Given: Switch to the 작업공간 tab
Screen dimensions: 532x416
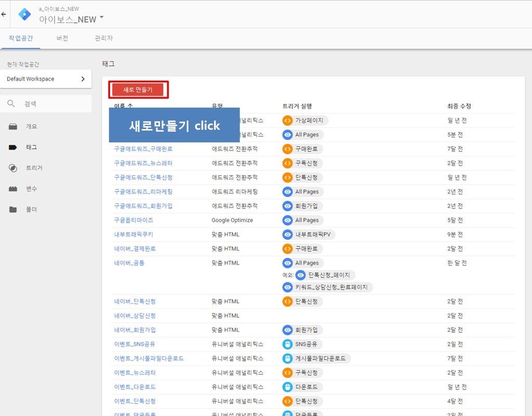Looking at the screenshot, I should 21,38.
